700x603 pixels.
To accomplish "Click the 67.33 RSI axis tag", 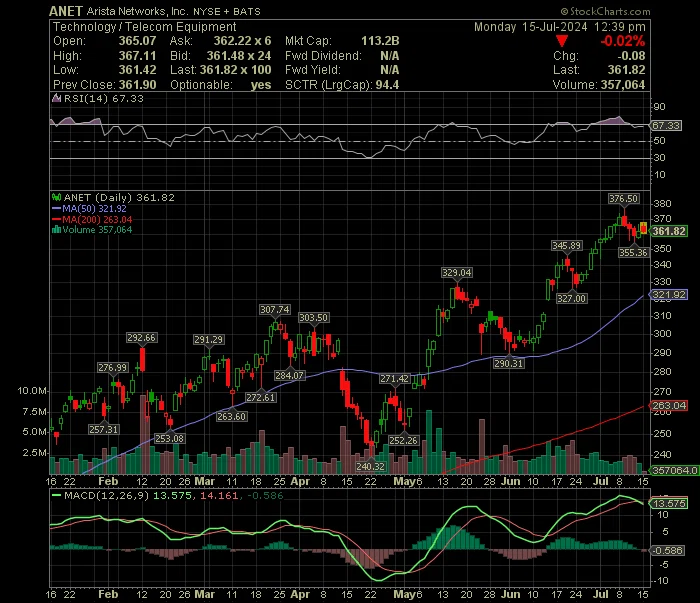I will tap(666, 125).
